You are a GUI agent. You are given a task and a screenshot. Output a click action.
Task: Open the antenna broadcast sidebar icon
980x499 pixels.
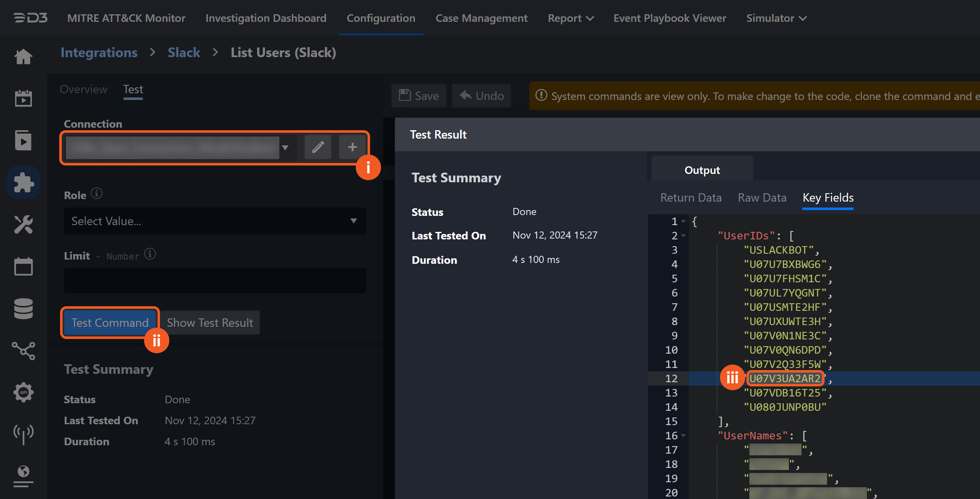pos(24,433)
